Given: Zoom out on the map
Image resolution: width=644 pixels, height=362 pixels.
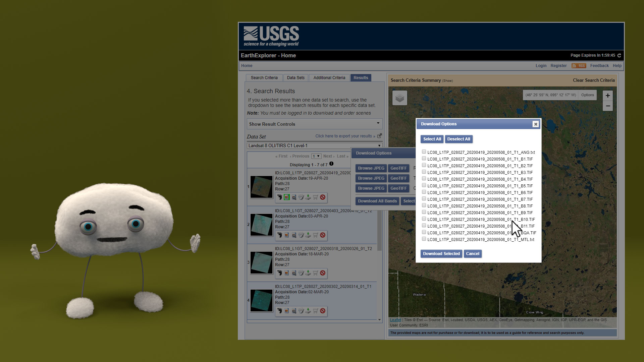Looking at the screenshot, I should coord(607,106).
